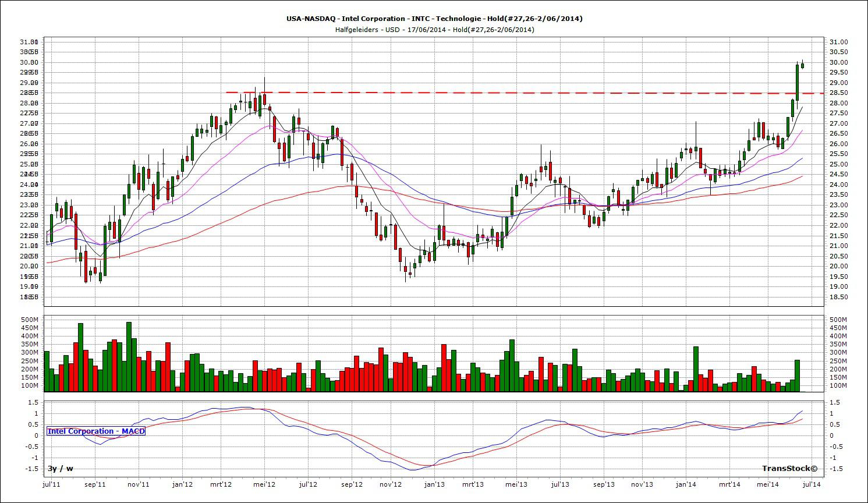Select the nov'11 date label
Image resolution: width=868 pixels, height=503 pixels.
139,484
